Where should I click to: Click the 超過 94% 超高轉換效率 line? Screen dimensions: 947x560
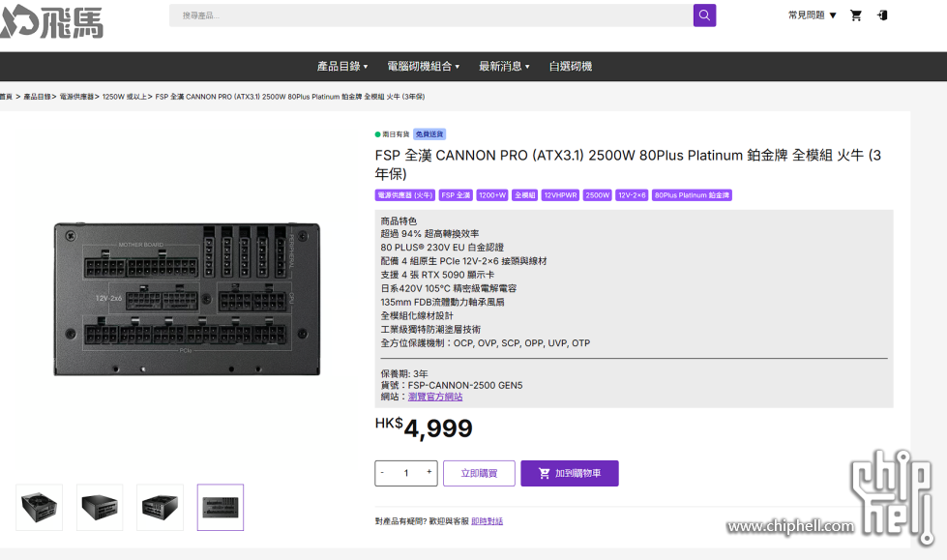[430, 234]
